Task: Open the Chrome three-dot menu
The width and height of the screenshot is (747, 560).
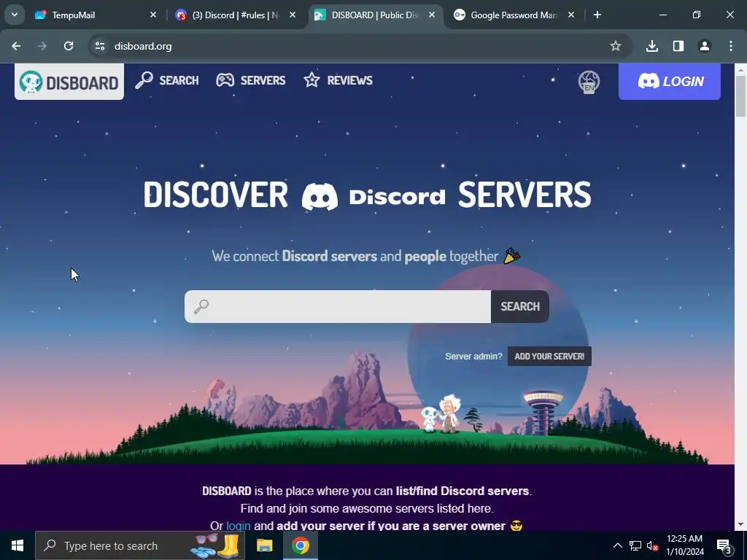Action: click(x=731, y=46)
